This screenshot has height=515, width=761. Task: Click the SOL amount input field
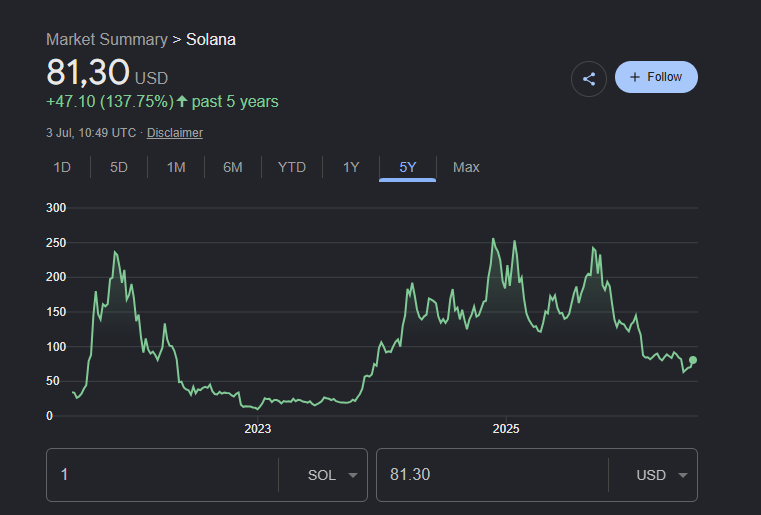pos(163,475)
